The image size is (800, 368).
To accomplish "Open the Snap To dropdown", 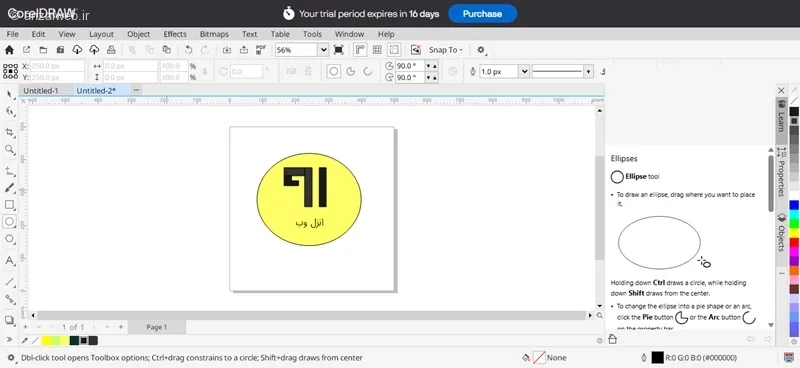I will tap(445, 50).
